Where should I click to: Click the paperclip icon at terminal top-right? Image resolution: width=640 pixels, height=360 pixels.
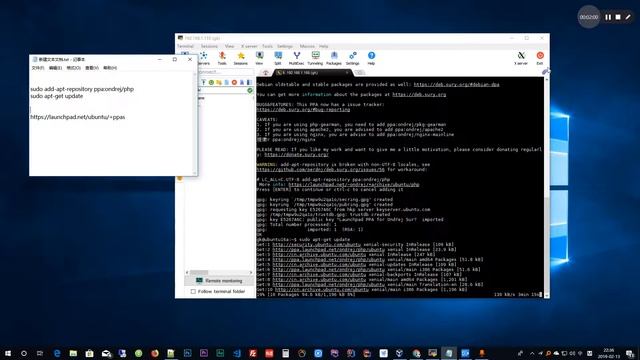click(546, 71)
